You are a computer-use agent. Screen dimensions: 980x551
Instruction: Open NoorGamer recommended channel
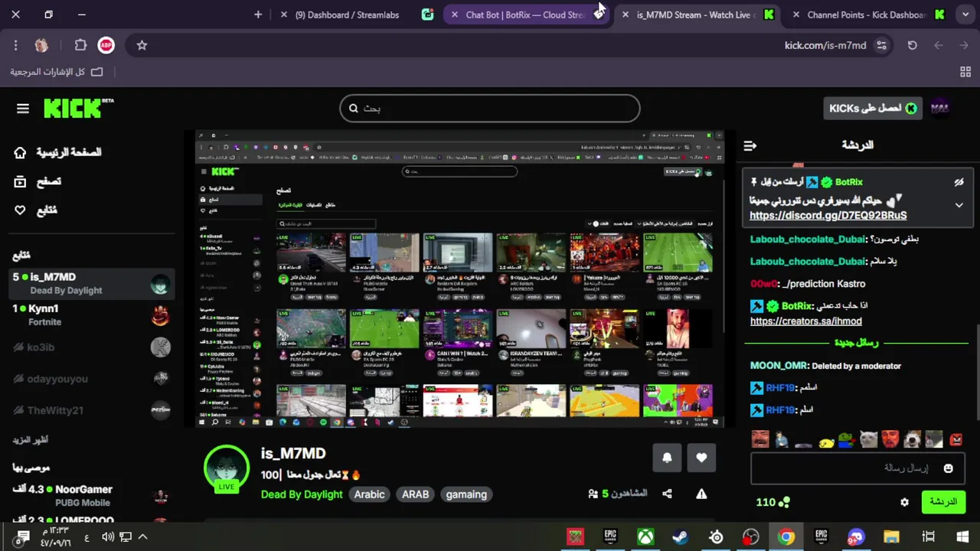(x=92, y=495)
